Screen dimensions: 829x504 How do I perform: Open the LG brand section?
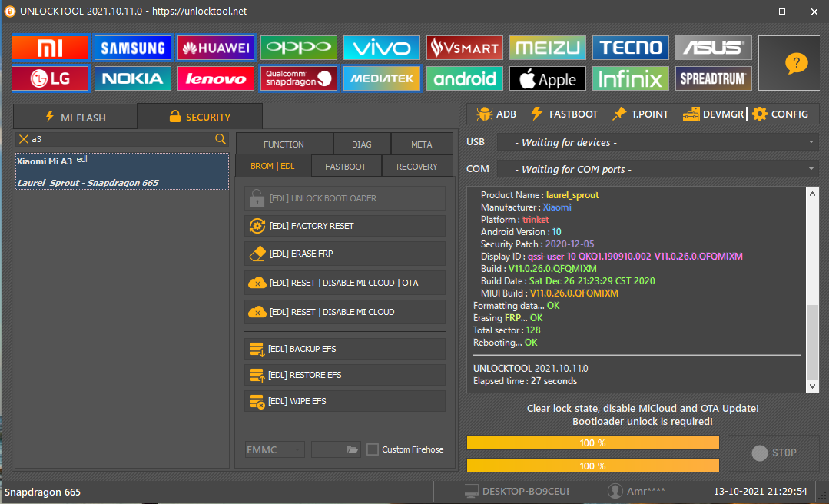50,79
